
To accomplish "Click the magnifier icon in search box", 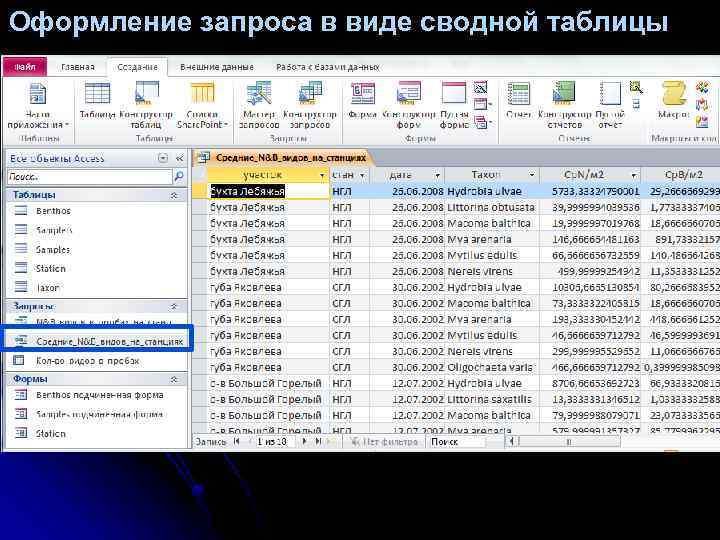I will coord(179,177).
